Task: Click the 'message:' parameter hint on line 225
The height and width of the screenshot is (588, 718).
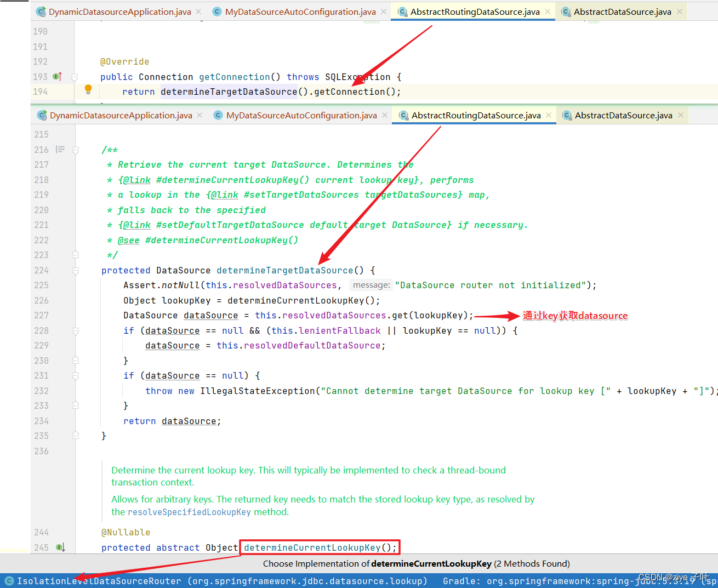Action: pyautogui.click(x=372, y=285)
